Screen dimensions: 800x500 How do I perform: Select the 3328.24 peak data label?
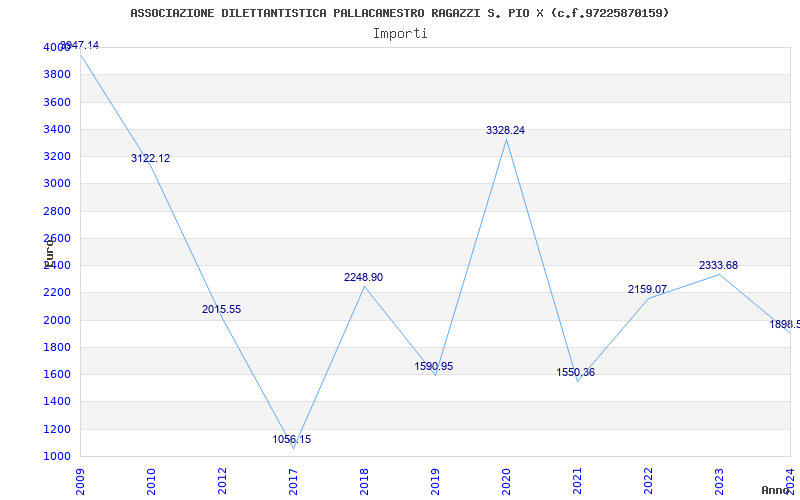point(505,130)
